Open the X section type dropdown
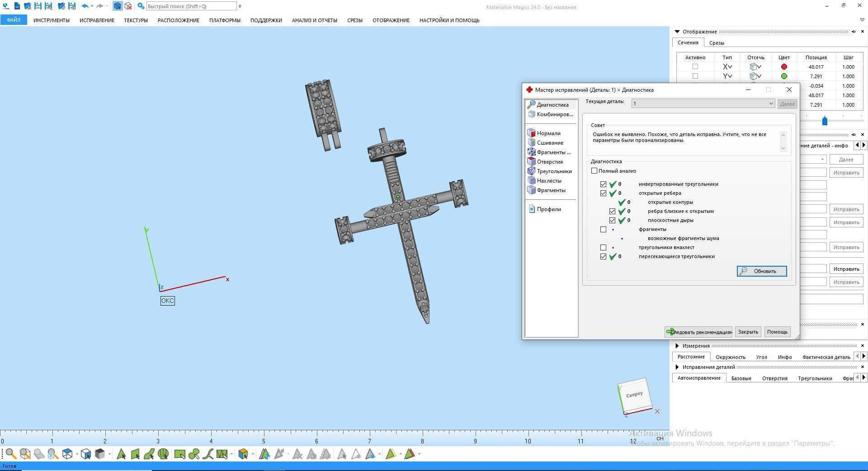 point(727,67)
